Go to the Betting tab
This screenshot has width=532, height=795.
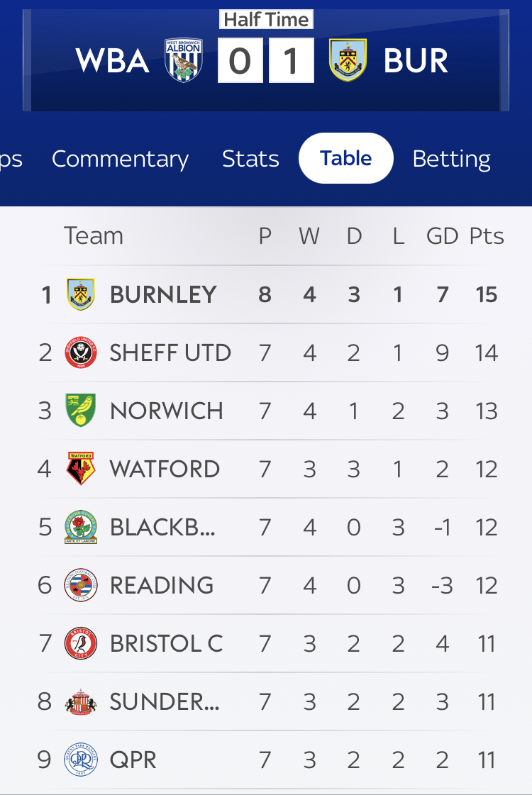pyautogui.click(x=451, y=159)
